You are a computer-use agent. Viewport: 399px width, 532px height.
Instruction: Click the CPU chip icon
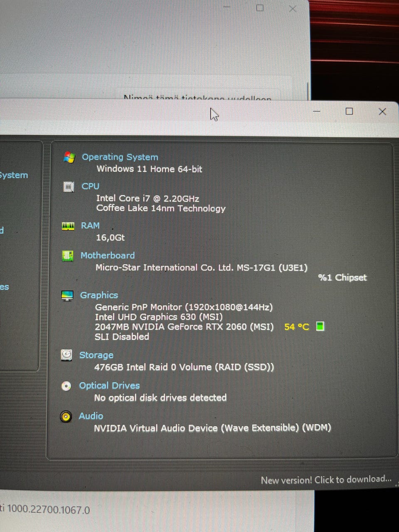pos(69,187)
